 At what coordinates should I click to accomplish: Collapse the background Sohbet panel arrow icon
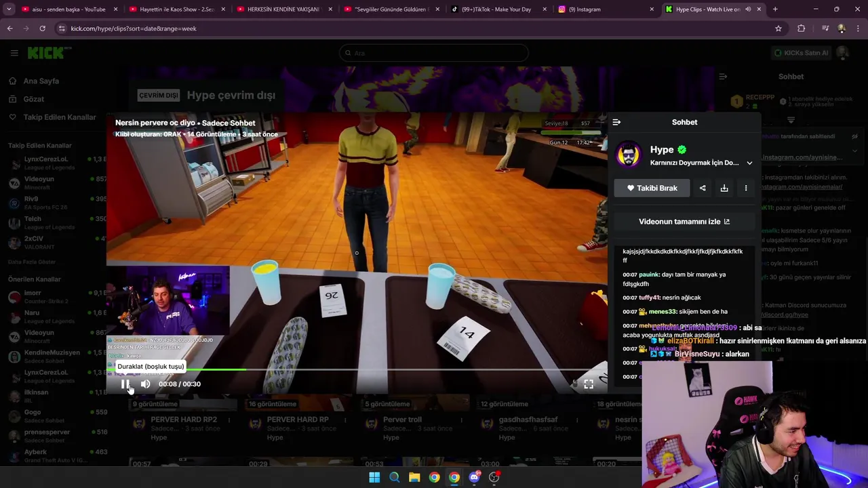point(723,77)
